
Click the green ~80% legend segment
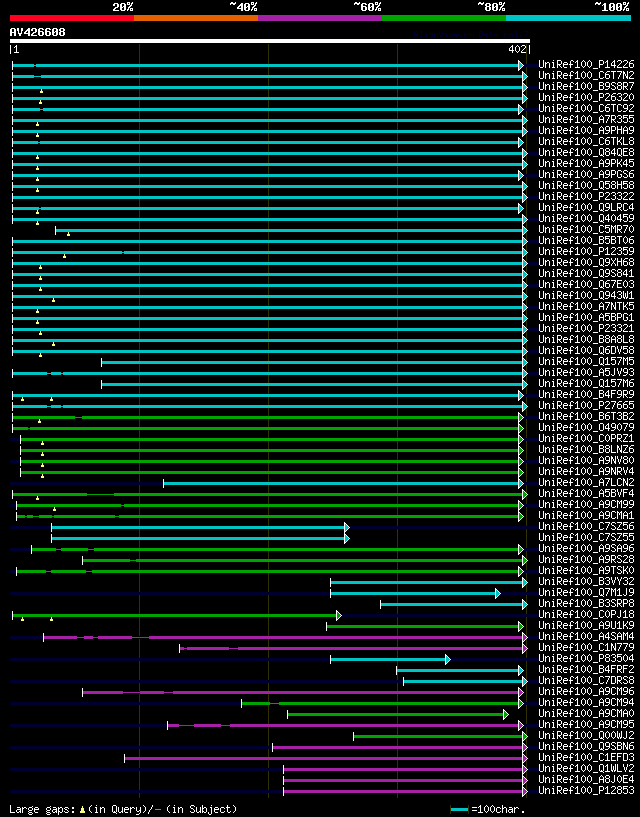[444, 18]
